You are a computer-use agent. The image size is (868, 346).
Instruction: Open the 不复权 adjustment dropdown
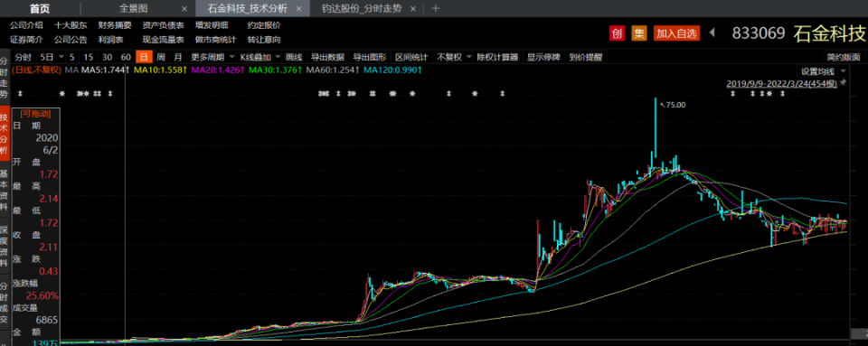453,57
